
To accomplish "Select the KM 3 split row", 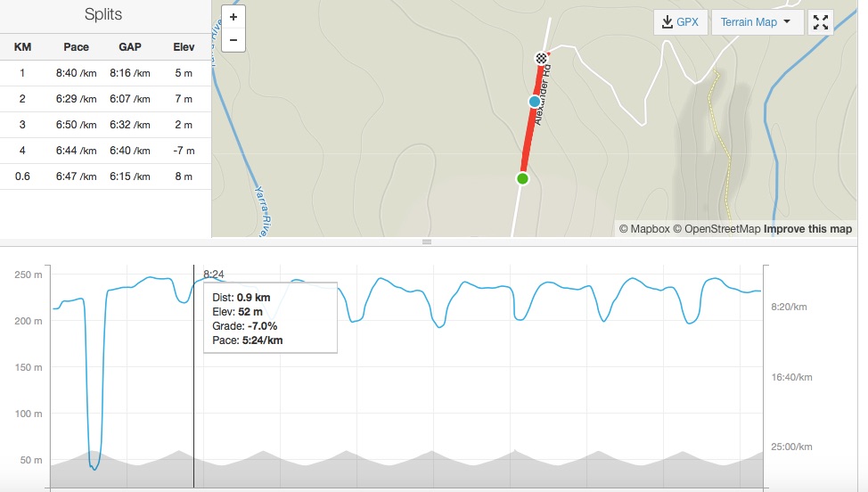I will [x=105, y=125].
